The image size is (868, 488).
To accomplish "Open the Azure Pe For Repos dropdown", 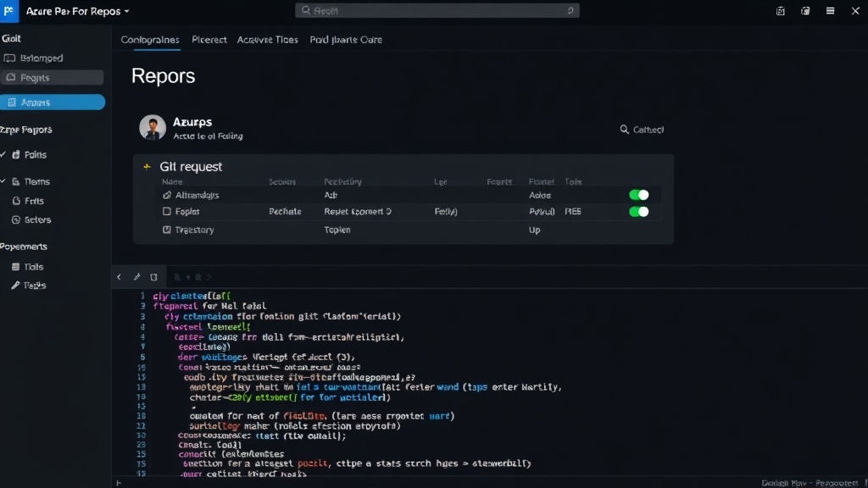I will (x=77, y=11).
